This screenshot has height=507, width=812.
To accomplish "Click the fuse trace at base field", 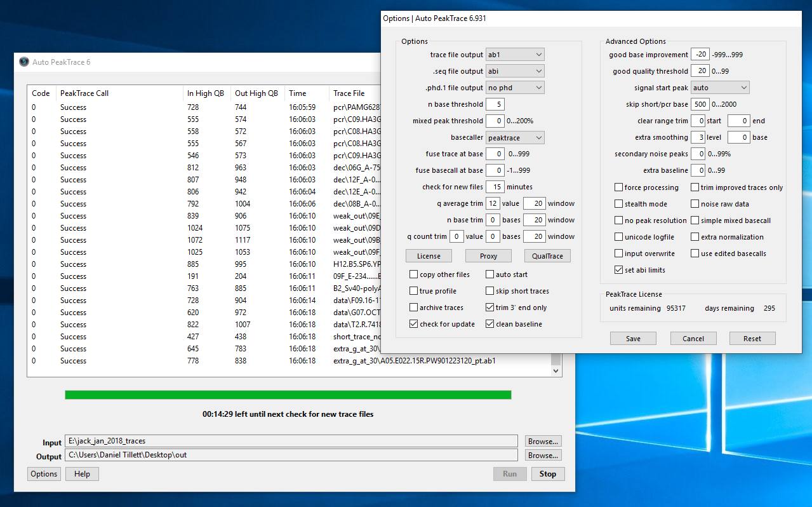I will click(495, 154).
